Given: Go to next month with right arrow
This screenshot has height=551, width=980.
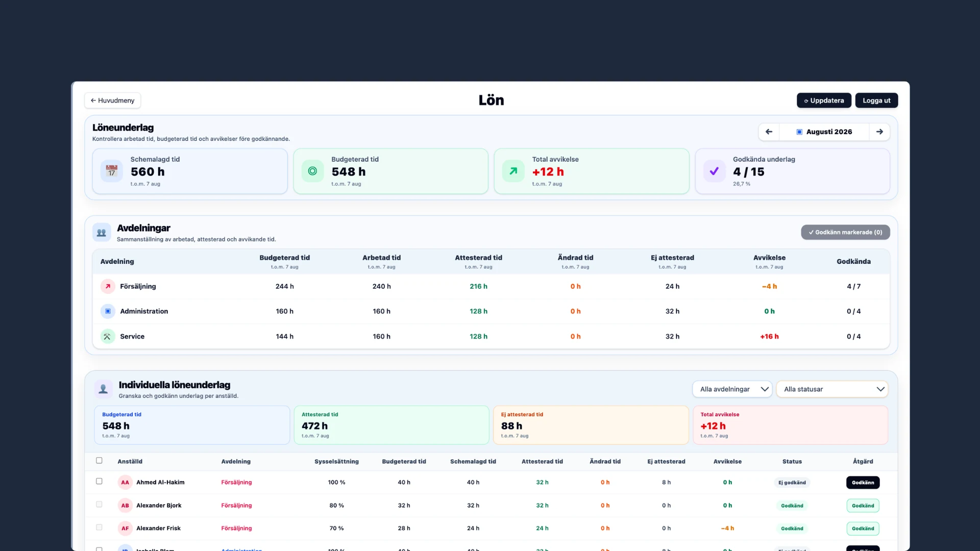Looking at the screenshot, I should click(x=879, y=132).
